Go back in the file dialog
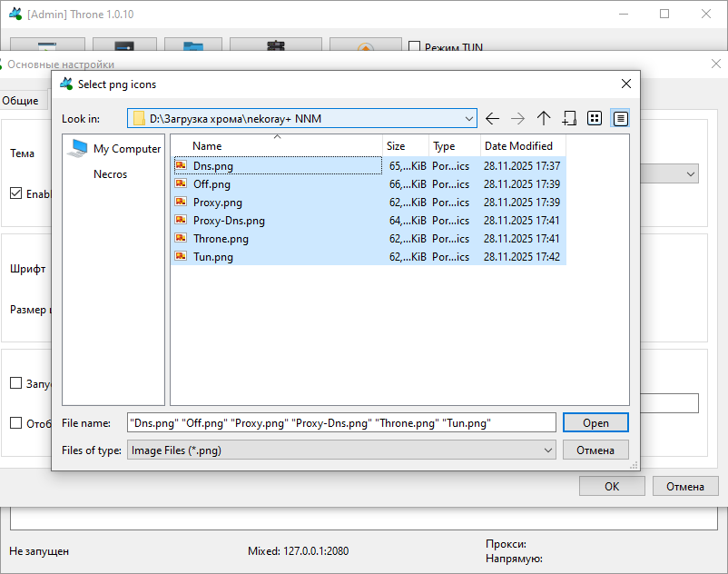 (492, 118)
